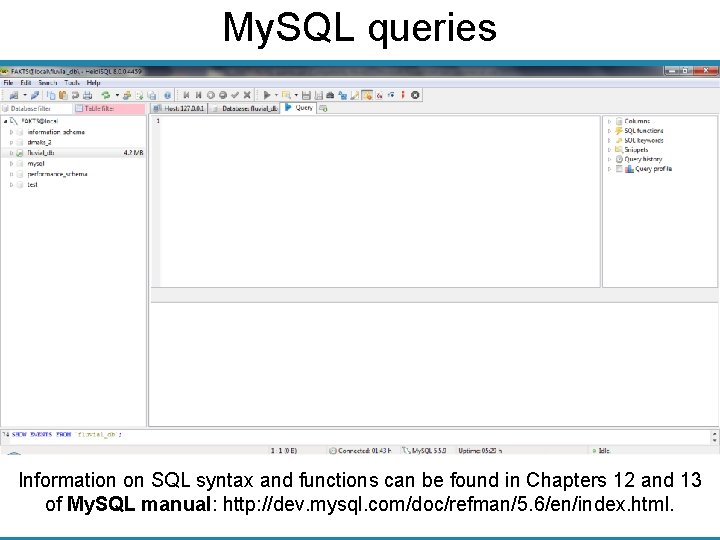
Task: Expand the information_schema database node
Action: tap(11, 132)
